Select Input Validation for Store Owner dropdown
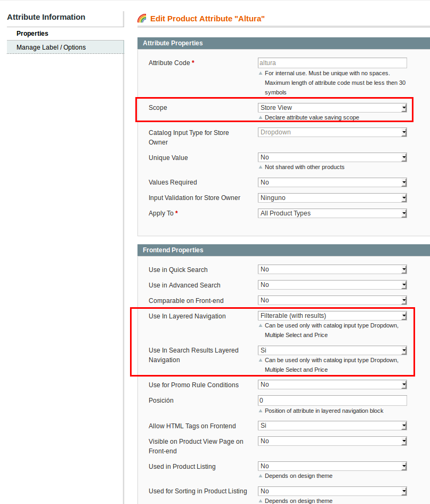 (332, 198)
